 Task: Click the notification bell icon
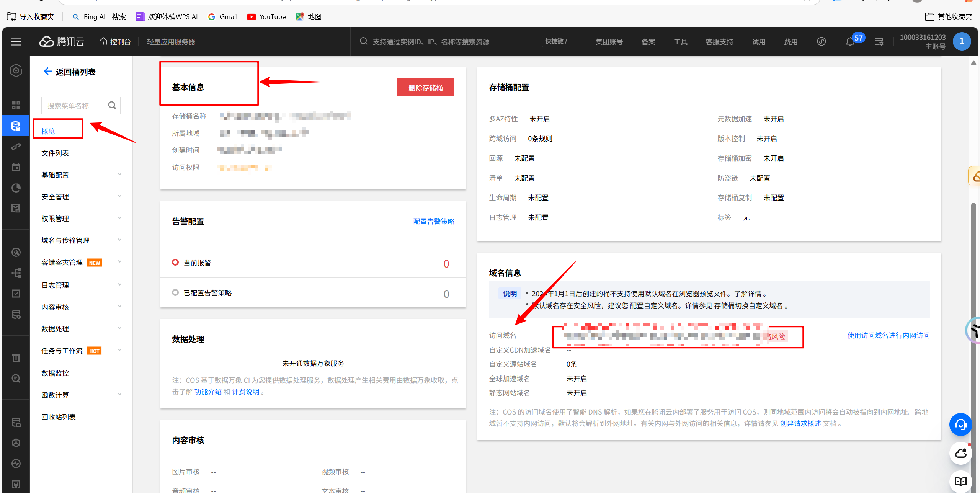[850, 42]
